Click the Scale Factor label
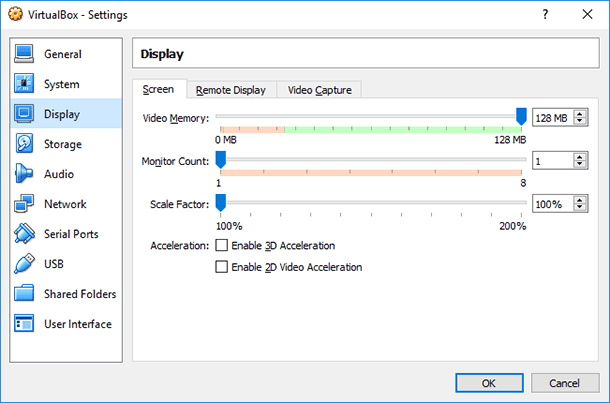Image resolution: width=610 pixels, height=403 pixels. [179, 204]
